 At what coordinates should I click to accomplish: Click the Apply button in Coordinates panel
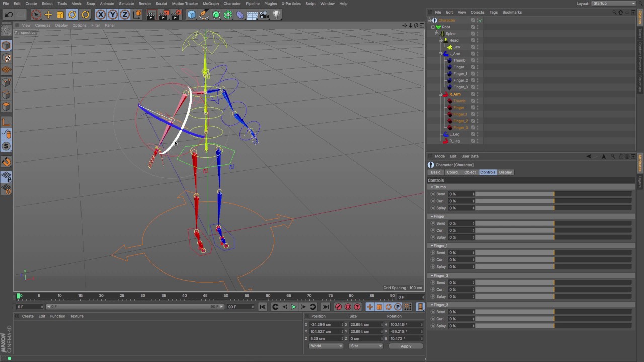[x=406, y=346]
